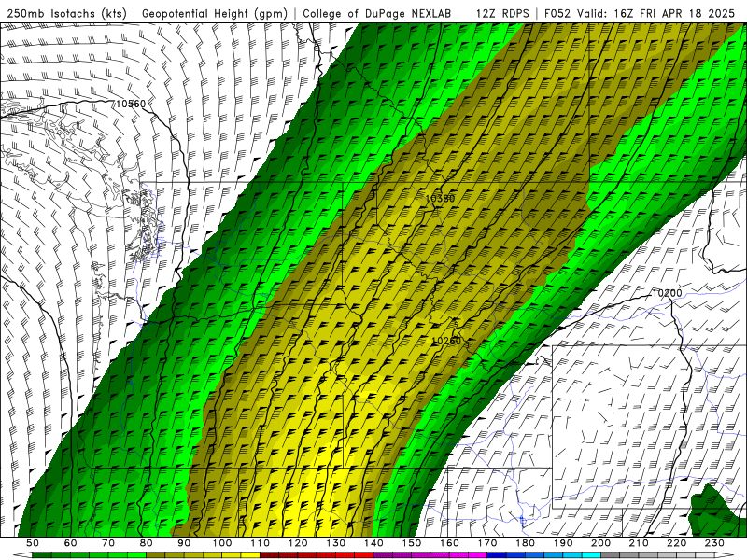
Task: Click the dark blue swatch just after 170
Action: click(x=497, y=554)
